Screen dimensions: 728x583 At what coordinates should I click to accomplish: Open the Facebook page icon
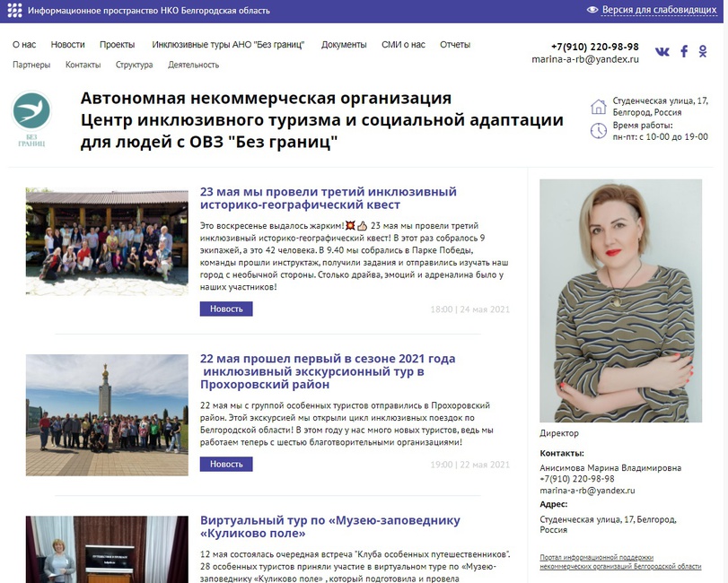(684, 51)
